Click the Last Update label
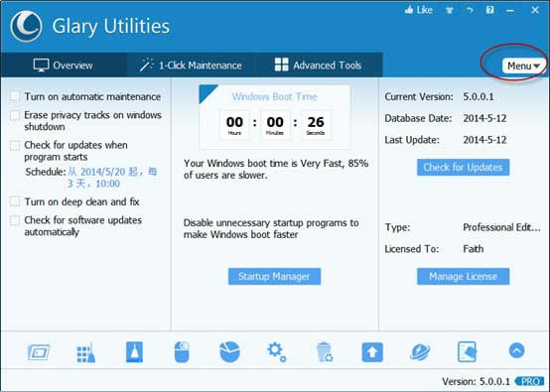Viewport: 550px width, 392px height. (x=412, y=140)
